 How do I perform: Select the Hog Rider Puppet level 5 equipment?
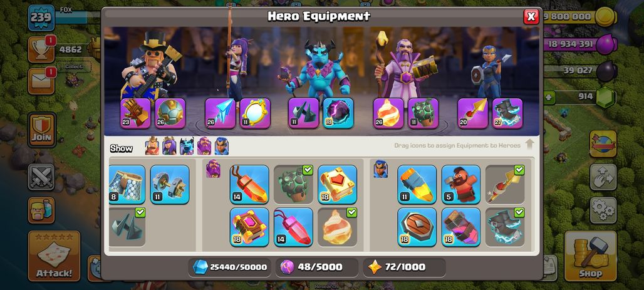(x=461, y=184)
